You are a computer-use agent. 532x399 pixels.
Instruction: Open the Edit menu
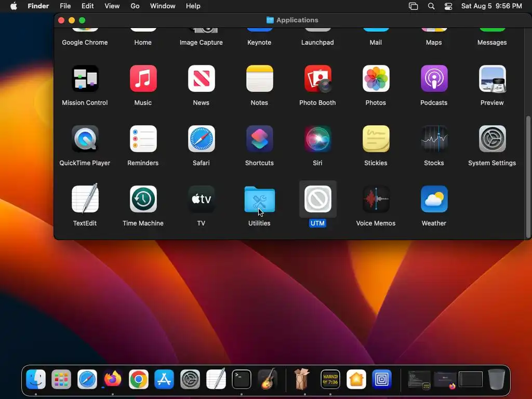(x=87, y=6)
